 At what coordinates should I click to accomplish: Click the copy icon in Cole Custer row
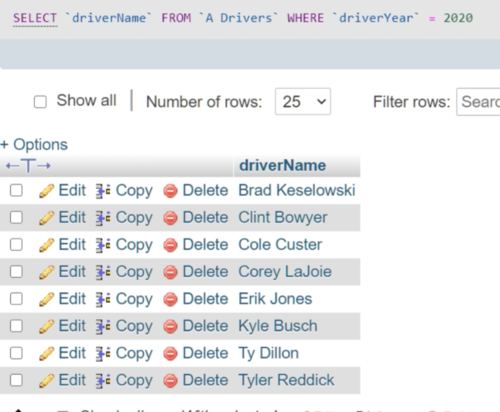[x=103, y=245]
